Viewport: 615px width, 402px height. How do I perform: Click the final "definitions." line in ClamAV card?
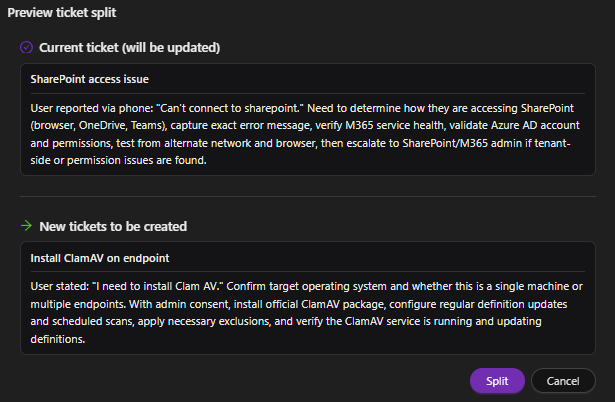[60, 340]
